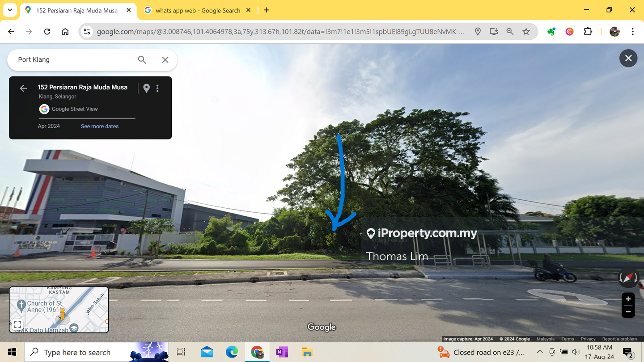Open a new browser tab
Image resolution: width=644 pixels, height=362 pixels.
pos(267,10)
